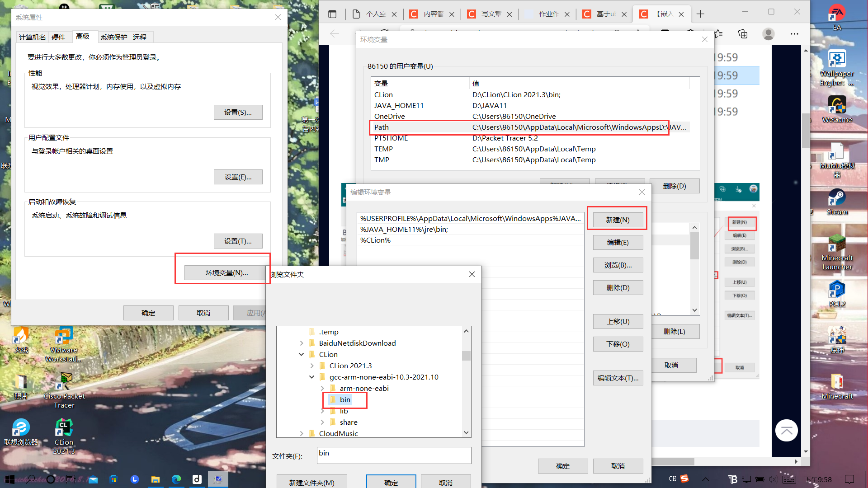Open the Cisco Packet Tracer desktop icon
This screenshot has width=868, height=488.
click(64, 390)
